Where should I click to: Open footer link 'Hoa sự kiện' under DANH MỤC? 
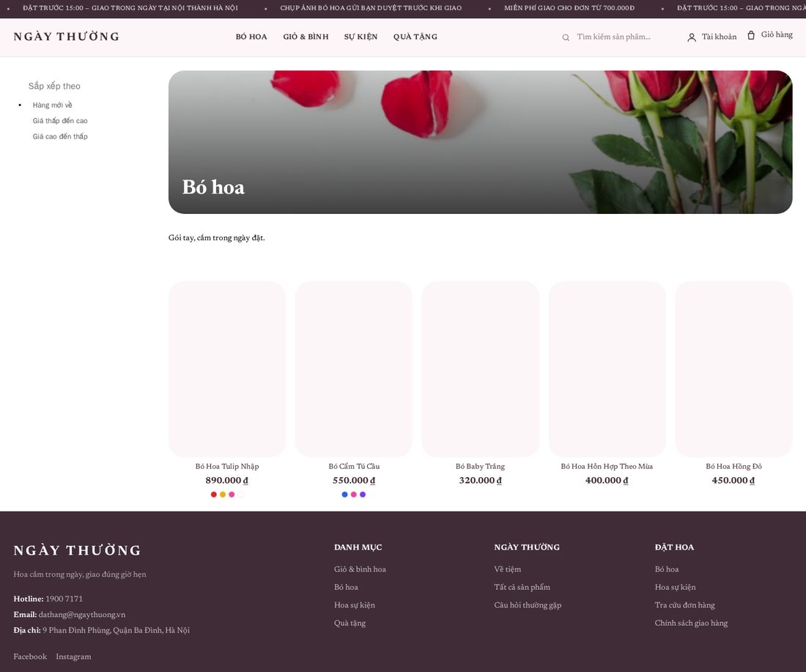point(355,605)
